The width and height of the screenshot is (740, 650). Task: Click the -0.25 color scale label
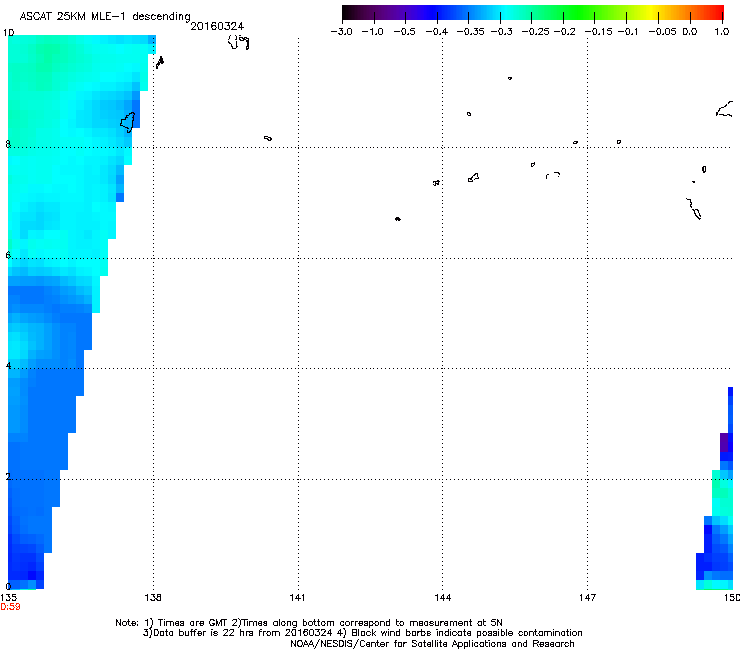tap(535, 32)
